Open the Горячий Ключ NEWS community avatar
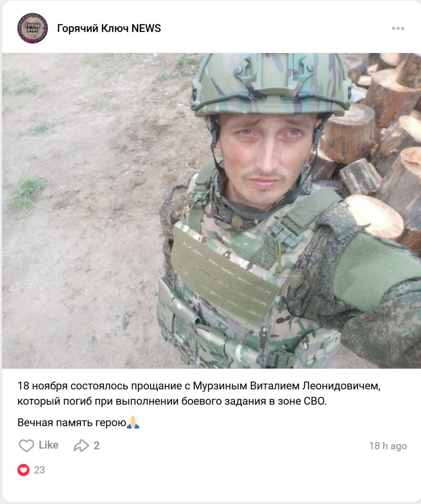The image size is (421, 504). tap(32, 28)
